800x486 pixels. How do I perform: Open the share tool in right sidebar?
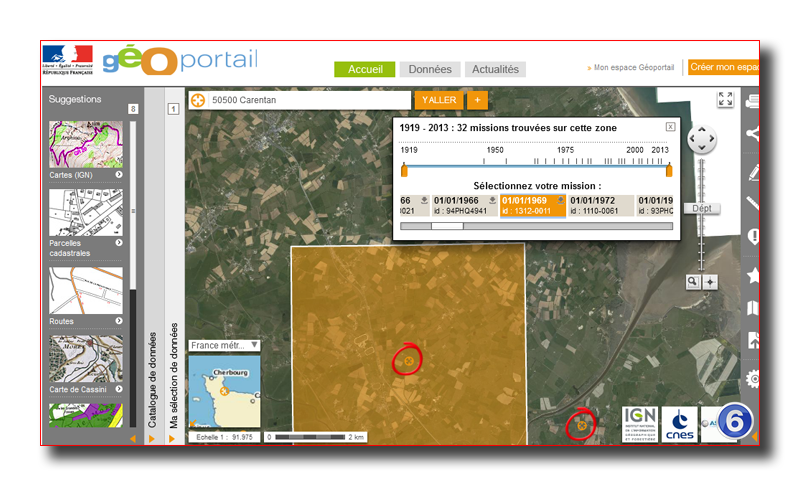[x=753, y=134]
